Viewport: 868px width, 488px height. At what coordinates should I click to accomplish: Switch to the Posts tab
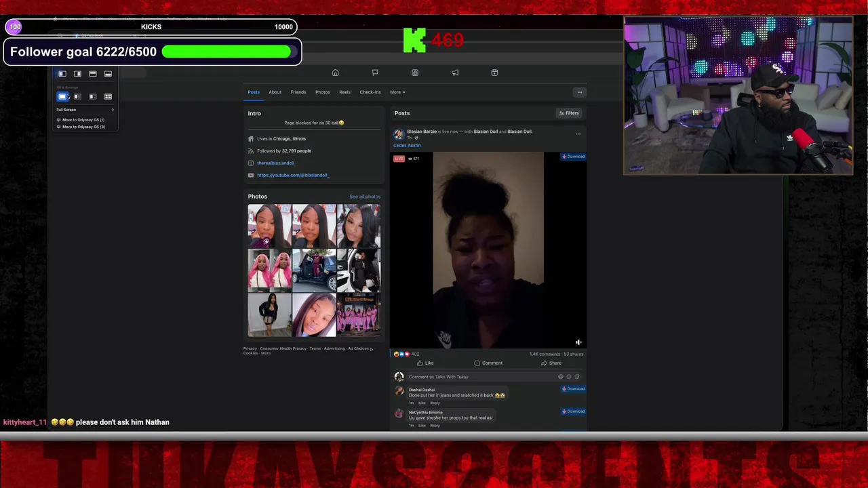tap(254, 92)
